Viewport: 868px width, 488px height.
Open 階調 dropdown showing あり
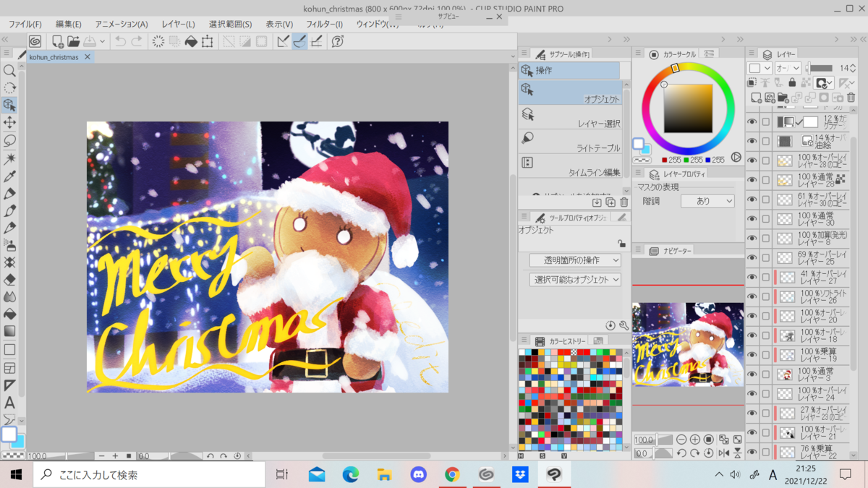point(707,202)
